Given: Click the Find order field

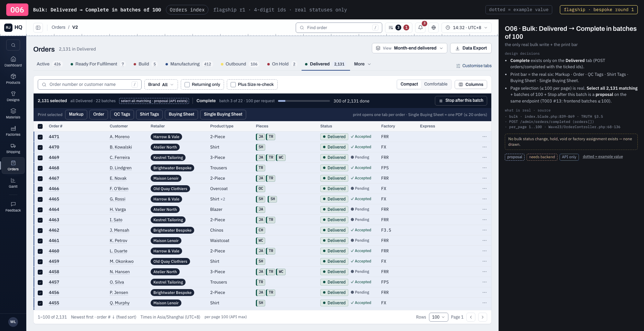Looking at the screenshot, I should (x=339, y=28).
